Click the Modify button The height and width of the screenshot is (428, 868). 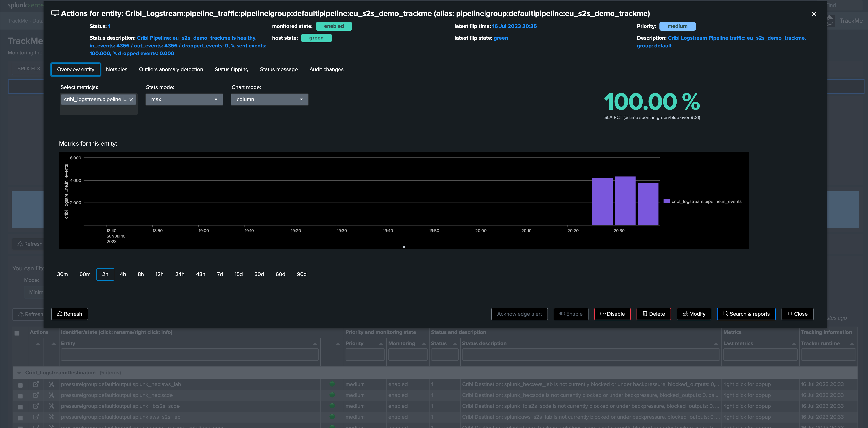[694, 314]
